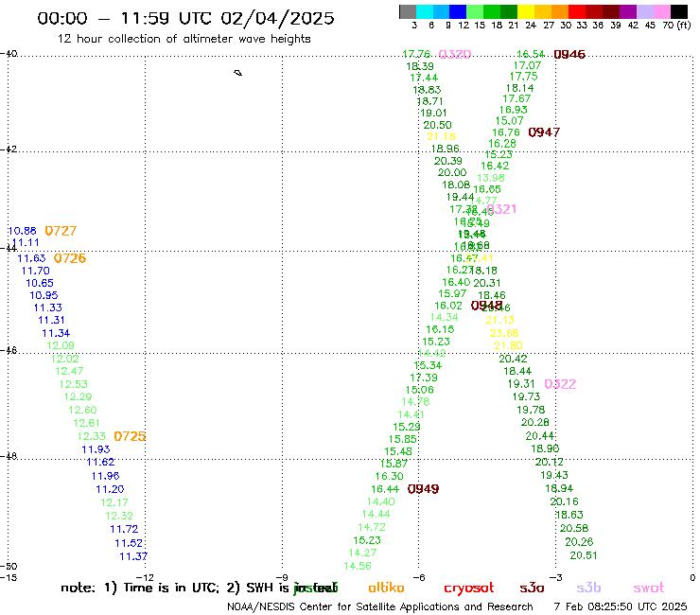Click the s3b satellite legend label

pos(588,588)
